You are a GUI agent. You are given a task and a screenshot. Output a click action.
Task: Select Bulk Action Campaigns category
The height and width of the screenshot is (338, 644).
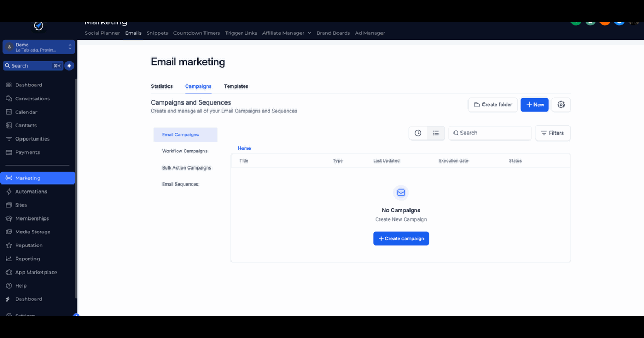187,168
